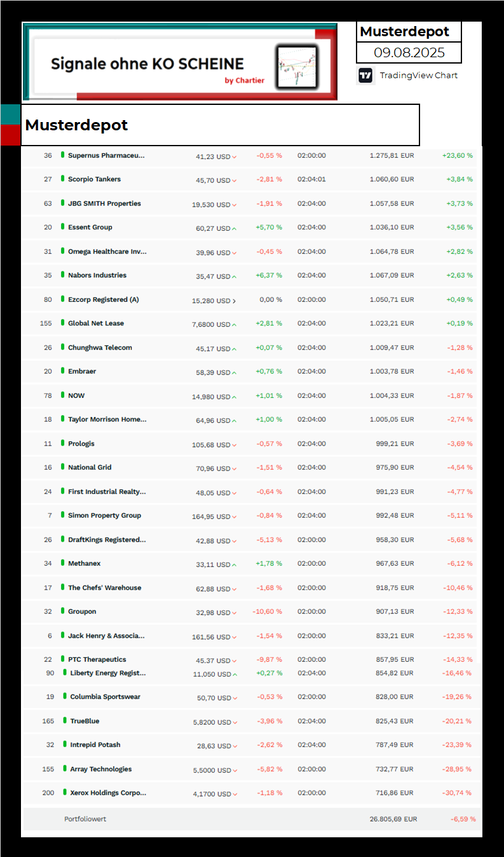Screen dimensions: 504x857
Task: Select the +23,60 % performance value
Action: (458, 156)
